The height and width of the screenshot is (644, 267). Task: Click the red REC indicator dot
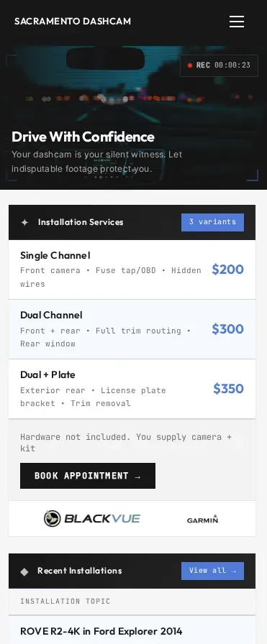[190, 65]
